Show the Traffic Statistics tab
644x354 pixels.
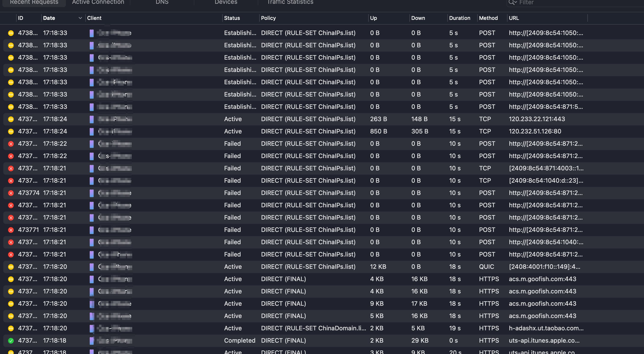coord(290,2)
